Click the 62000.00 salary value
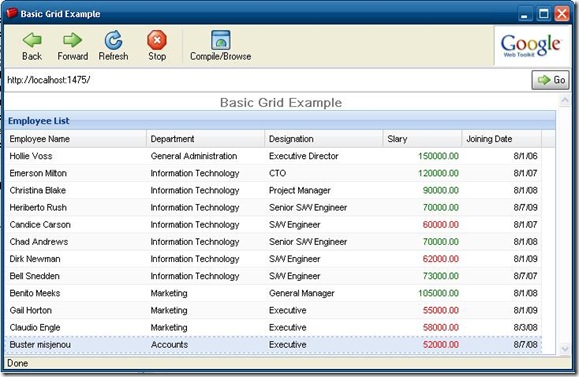The image size is (579, 377). 441,259
